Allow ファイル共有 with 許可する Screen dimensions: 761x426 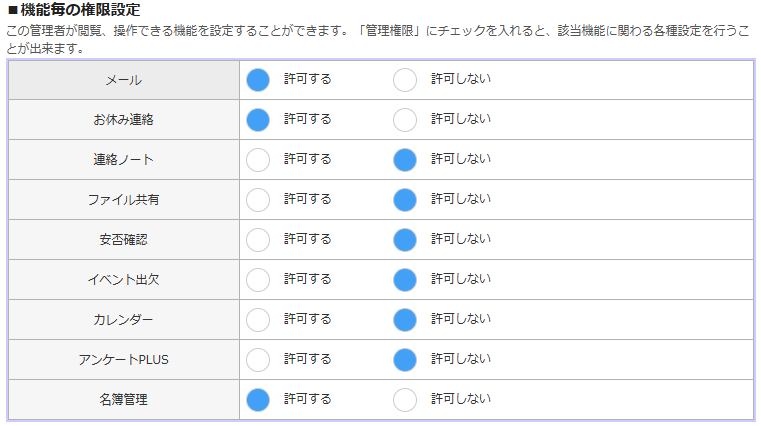coord(258,200)
